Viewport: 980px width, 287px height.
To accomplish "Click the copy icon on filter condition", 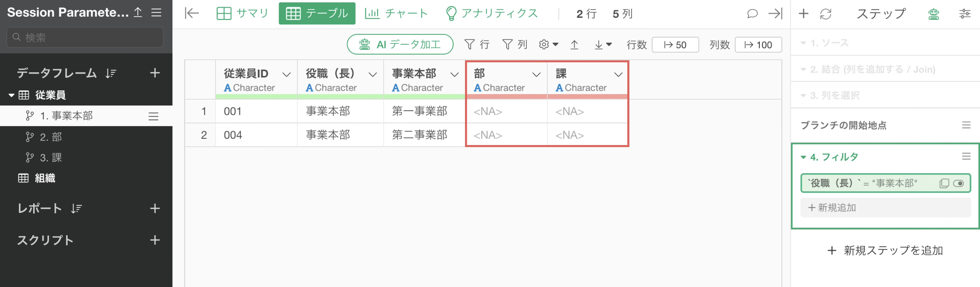I will pos(944,184).
